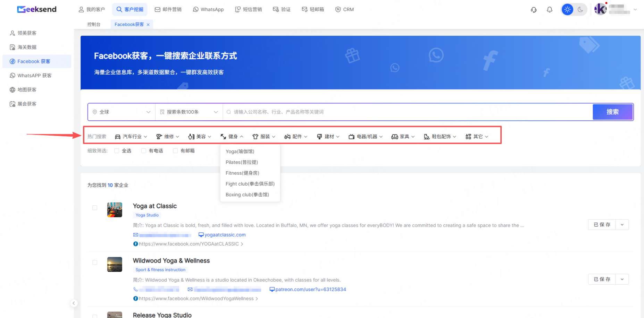This screenshot has height=318, width=644.
Task: Expand save options for Yoga at Classic
Action: [622, 225]
